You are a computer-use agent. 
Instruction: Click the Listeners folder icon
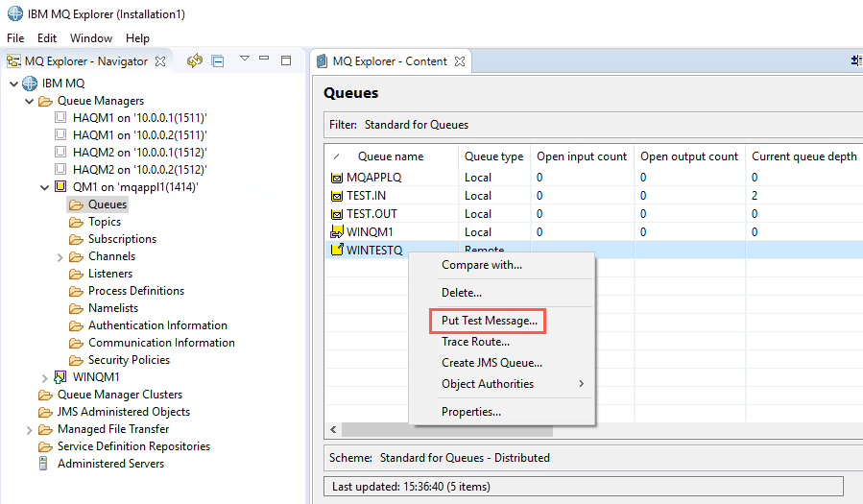[76, 274]
